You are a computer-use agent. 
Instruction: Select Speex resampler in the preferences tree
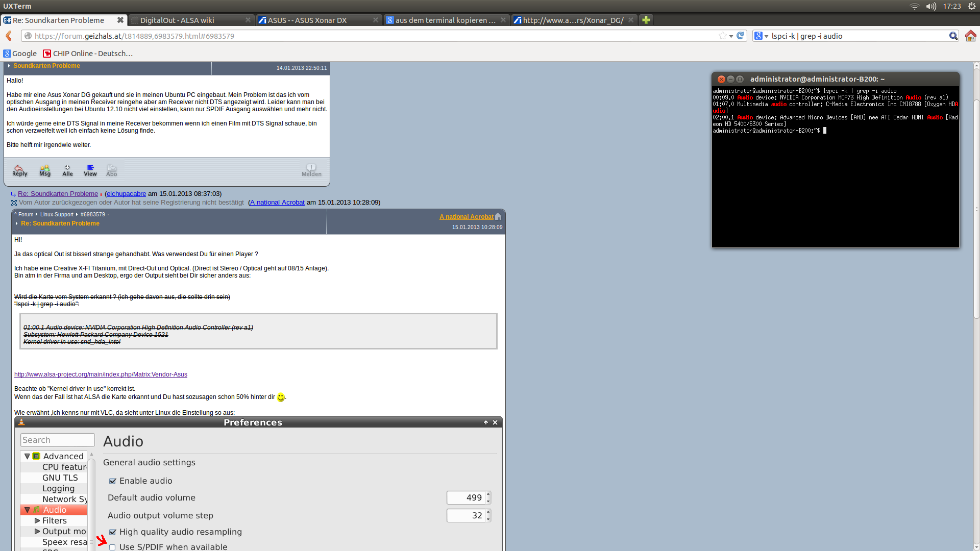pos(64,542)
